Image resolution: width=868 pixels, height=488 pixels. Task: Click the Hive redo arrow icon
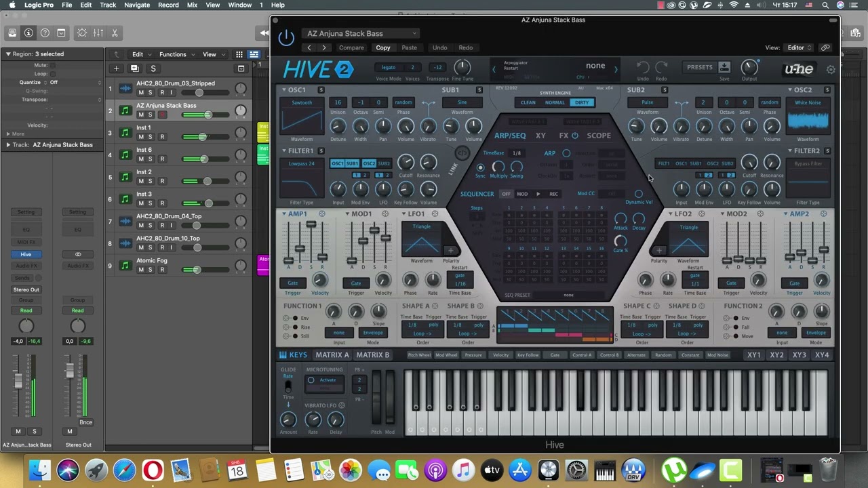[661, 67]
